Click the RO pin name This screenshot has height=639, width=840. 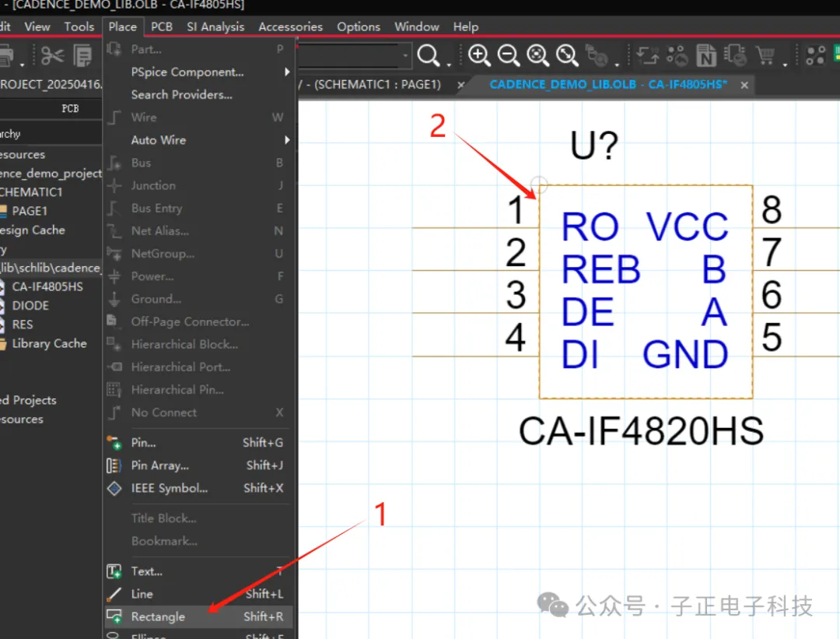click(x=590, y=226)
